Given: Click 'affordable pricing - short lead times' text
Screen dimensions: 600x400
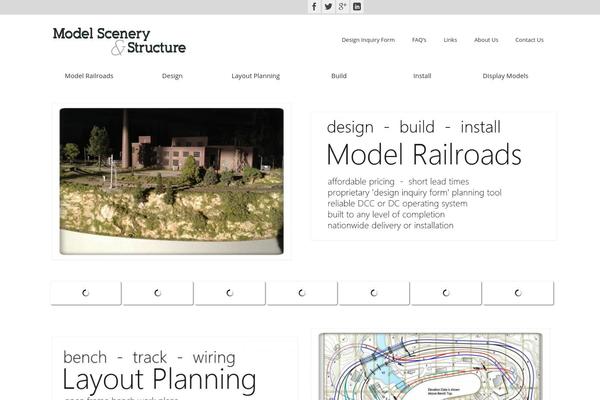Looking at the screenshot, I should [398, 181].
